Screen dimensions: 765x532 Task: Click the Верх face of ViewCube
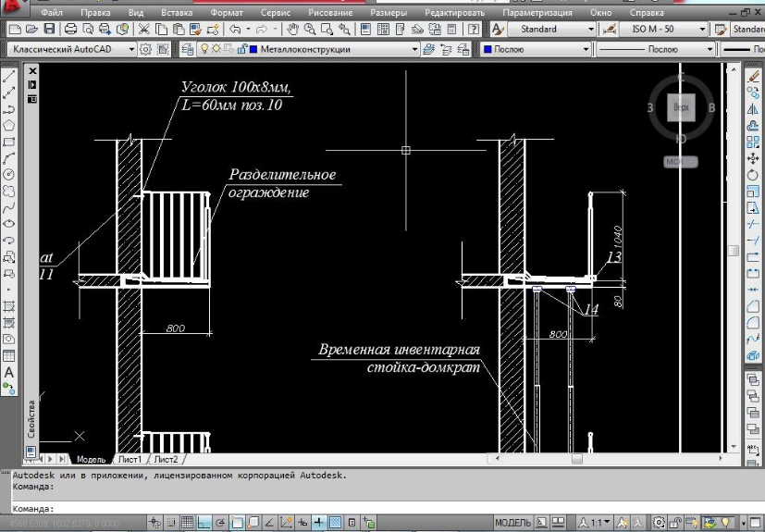pyautogui.click(x=681, y=107)
